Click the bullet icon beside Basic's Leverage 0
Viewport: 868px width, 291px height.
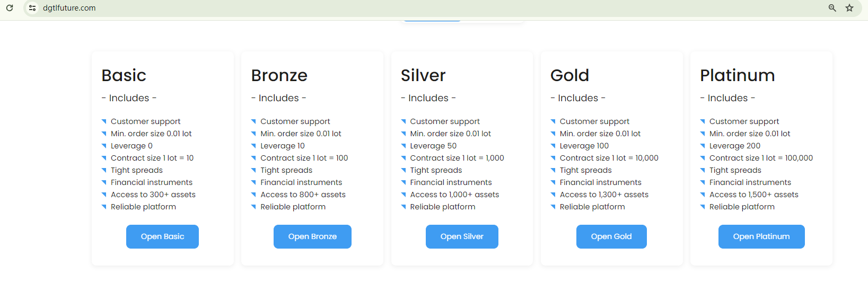(x=104, y=146)
